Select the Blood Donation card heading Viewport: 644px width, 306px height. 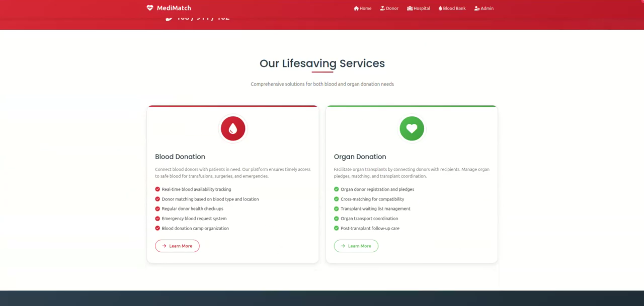(180, 157)
